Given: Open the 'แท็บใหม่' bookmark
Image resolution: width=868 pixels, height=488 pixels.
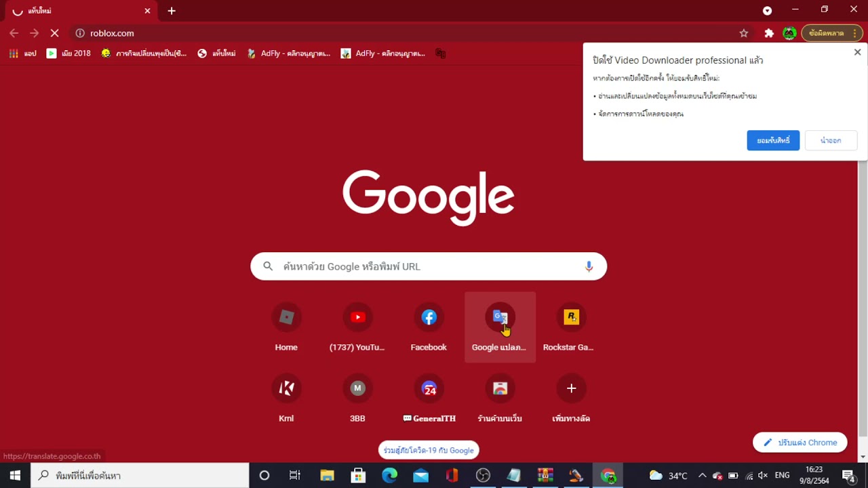Looking at the screenshot, I should click(216, 54).
